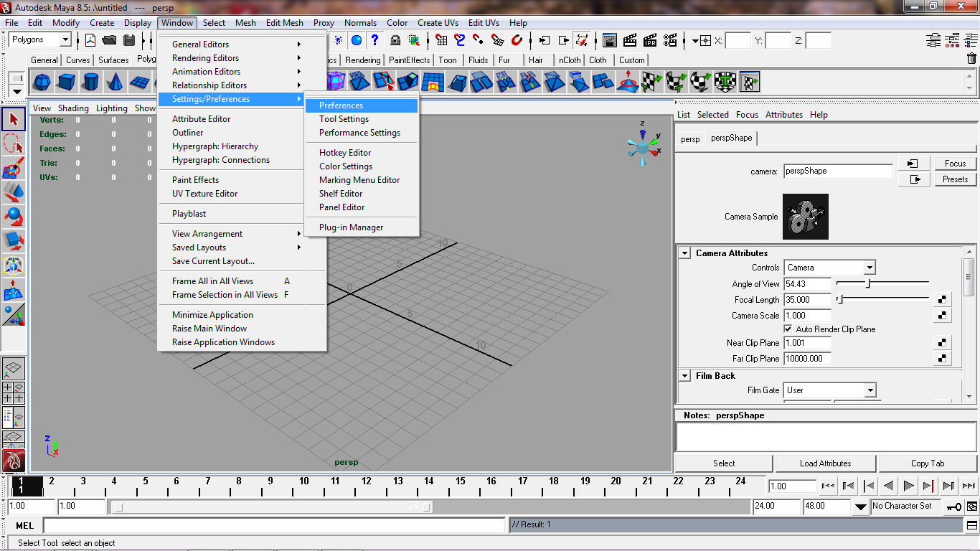Image resolution: width=980 pixels, height=551 pixels.
Task: Open the Plug-in Manager
Action: (362, 227)
